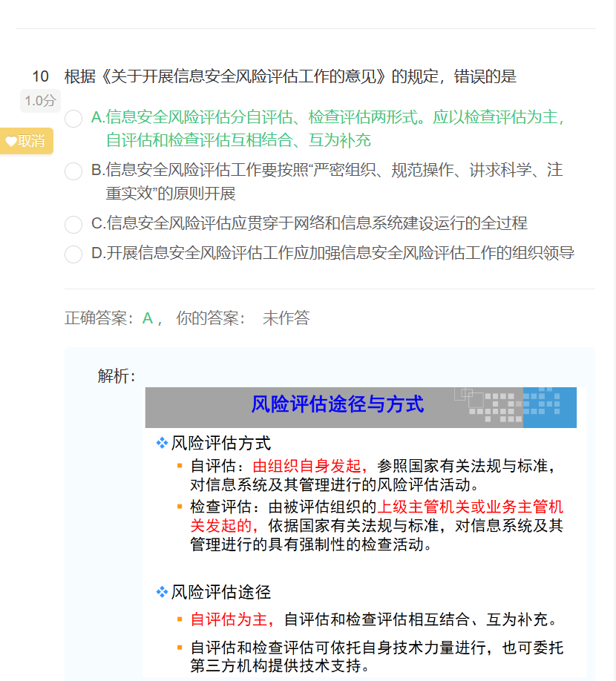The width and height of the screenshot is (616, 681).
Task: Click the blue squares graphic in slide header
Action: tap(549, 407)
